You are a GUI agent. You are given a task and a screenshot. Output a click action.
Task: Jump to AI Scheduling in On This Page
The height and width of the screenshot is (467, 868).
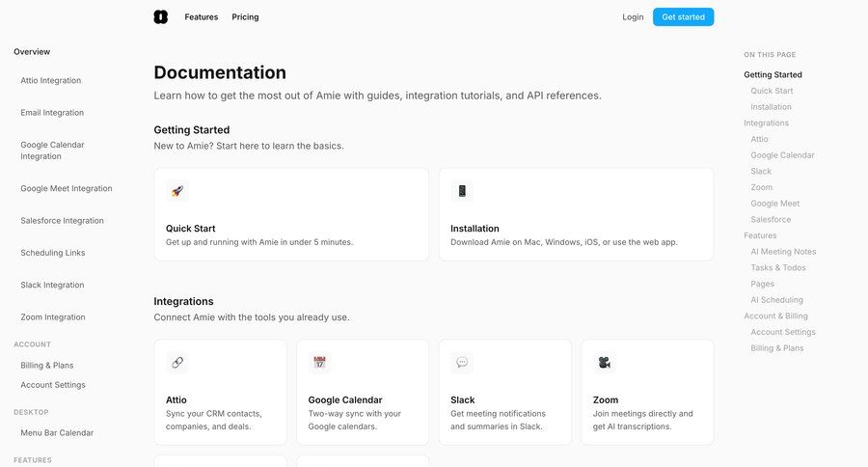pyautogui.click(x=776, y=300)
